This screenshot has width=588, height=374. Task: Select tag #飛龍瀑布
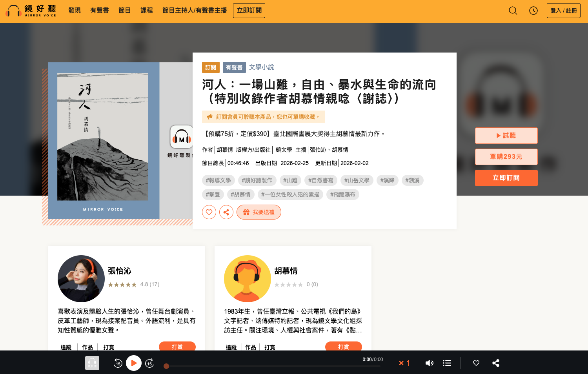tap(343, 194)
